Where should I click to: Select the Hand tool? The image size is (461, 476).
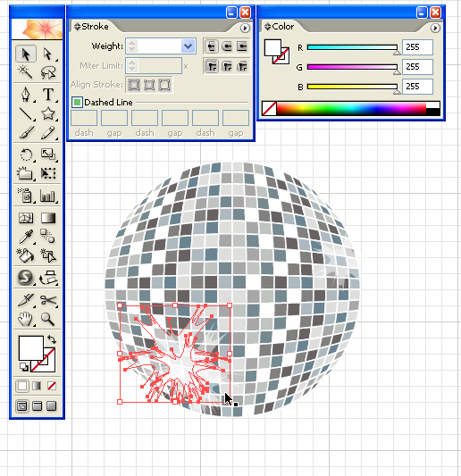tap(26, 319)
